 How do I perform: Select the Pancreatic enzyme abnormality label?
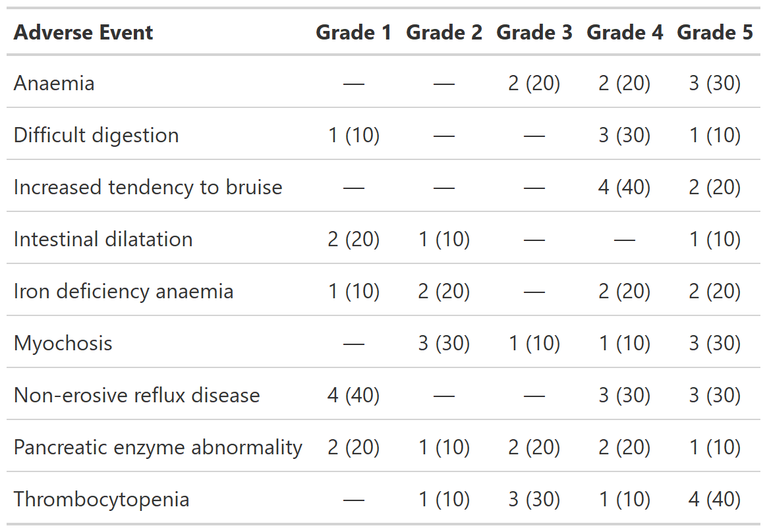pos(158,447)
